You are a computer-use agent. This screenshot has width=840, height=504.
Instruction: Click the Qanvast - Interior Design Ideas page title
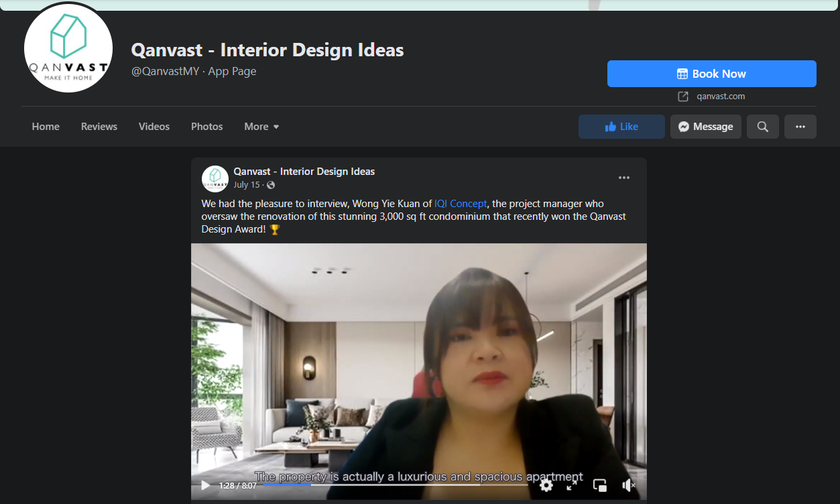point(267,50)
